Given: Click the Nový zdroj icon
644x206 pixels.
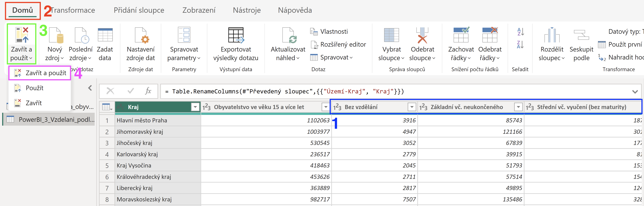Looking at the screenshot, I should pyautogui.click(x=56, y=35).
